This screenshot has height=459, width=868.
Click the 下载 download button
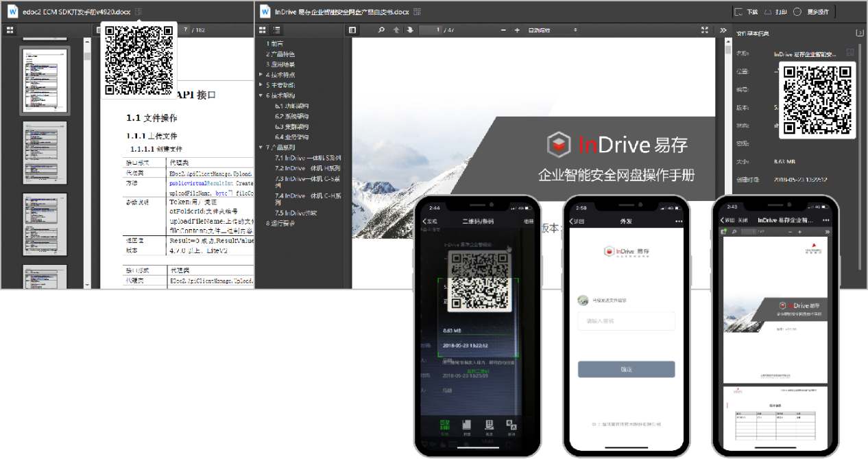pyautogui.click(x=746, y=12)
